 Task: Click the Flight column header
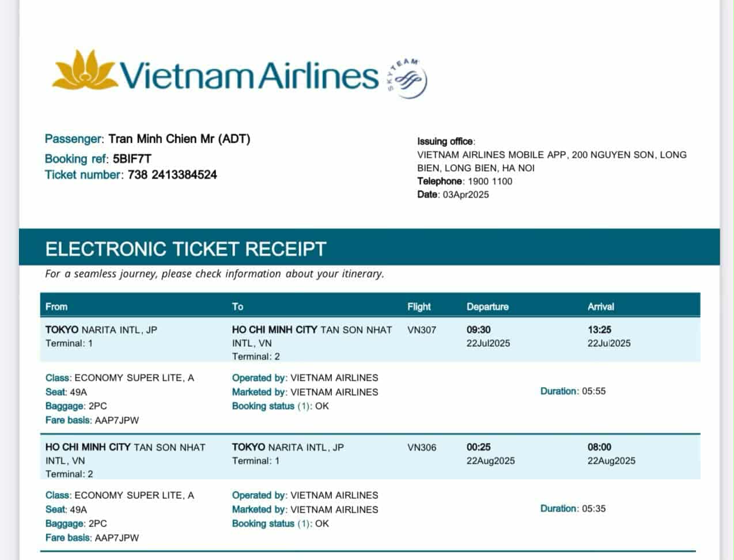419,307
